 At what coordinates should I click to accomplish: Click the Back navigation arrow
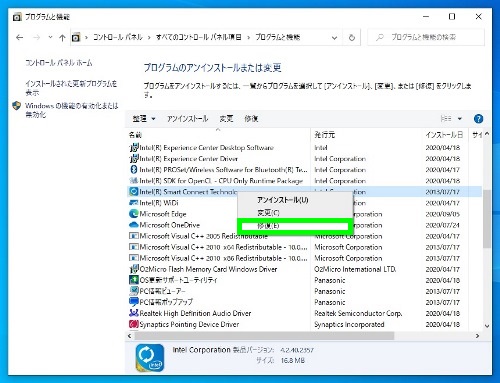20,37
